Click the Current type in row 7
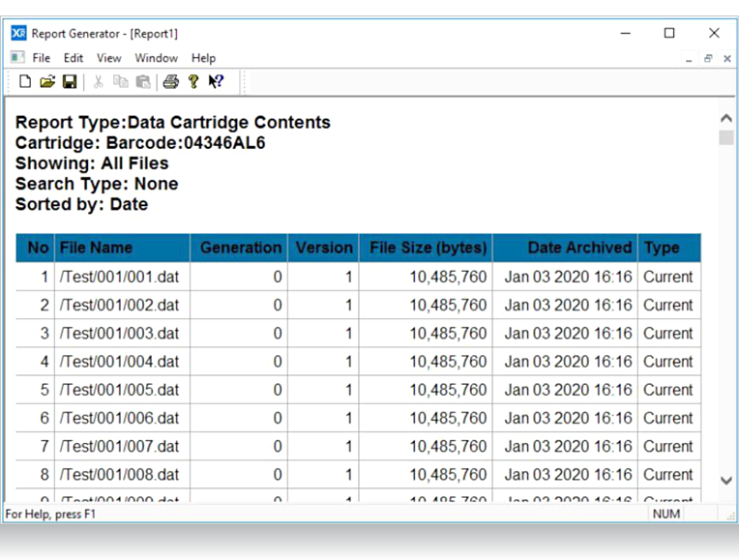739x560 pixels. pyautogui.click(x=667, y=447)
